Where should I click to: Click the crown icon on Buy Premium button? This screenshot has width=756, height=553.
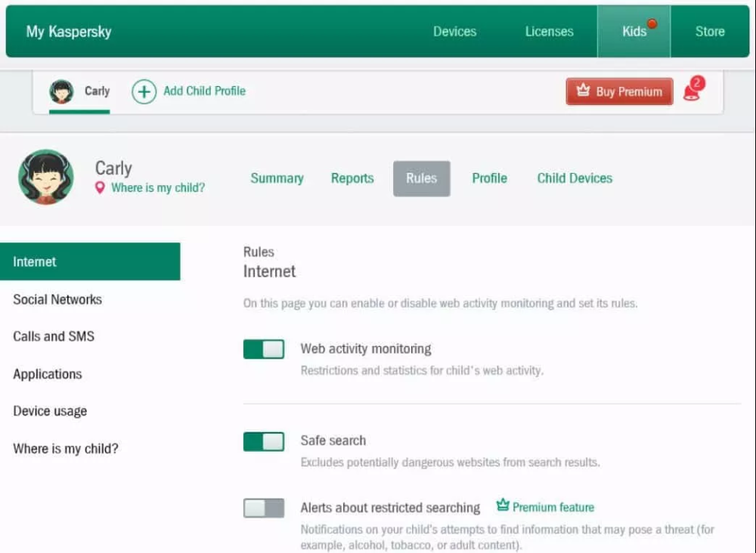584,91
